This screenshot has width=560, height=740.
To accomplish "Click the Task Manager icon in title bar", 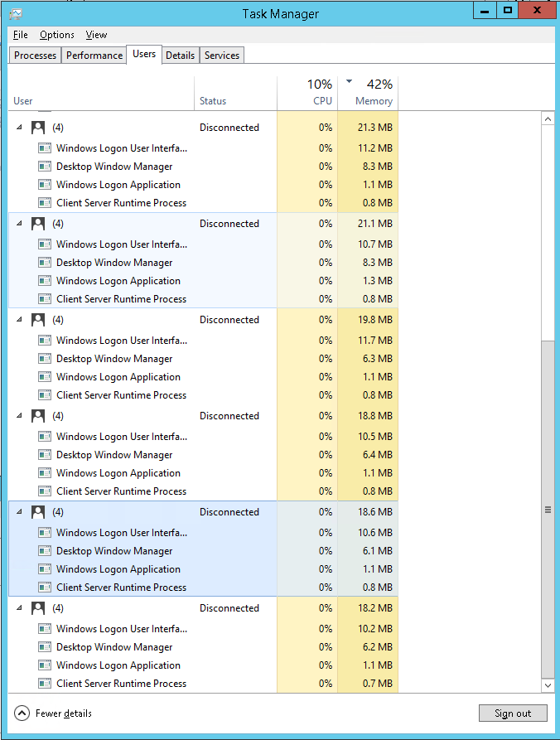I will (16, 14).
